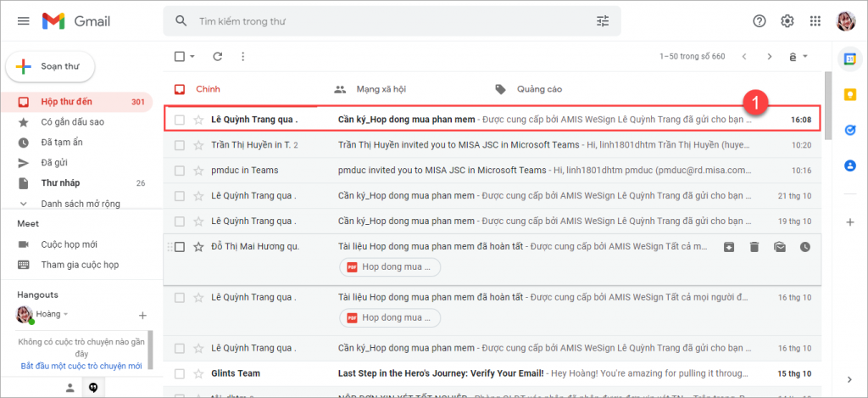The height and width of the screenshot is (398, 868).
Task: Hide the side panel chevron
Action: [x=849, y=379]
